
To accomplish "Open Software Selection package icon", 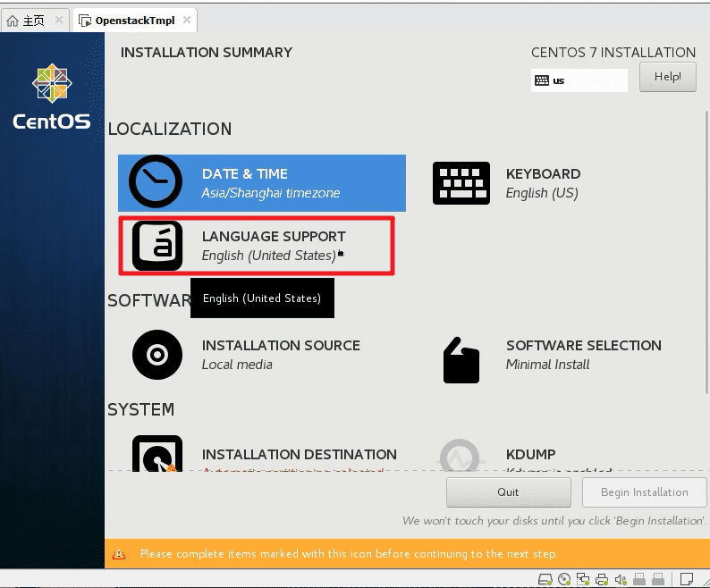I will pyautogui.click(x=461, y=360).
